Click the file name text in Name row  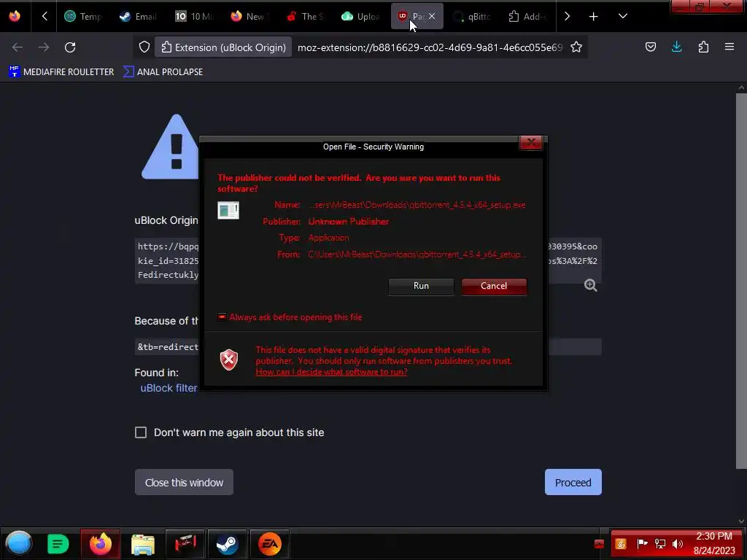tap(417, 205)
